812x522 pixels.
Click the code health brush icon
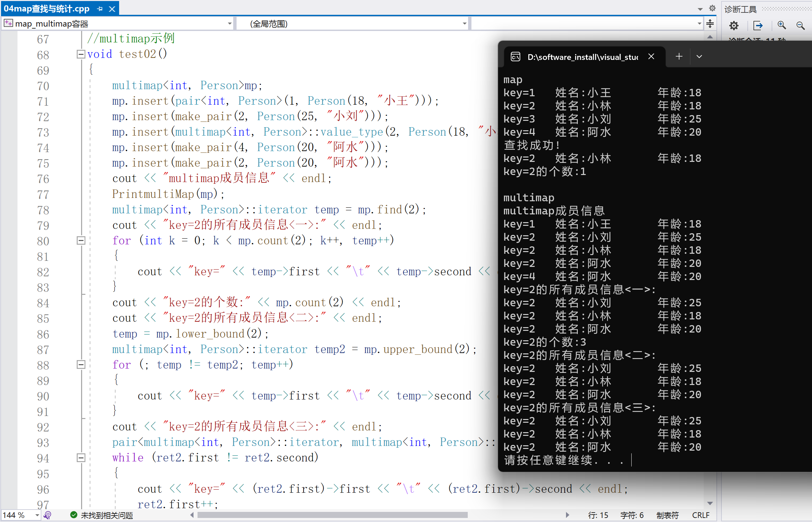click(48, 515)
